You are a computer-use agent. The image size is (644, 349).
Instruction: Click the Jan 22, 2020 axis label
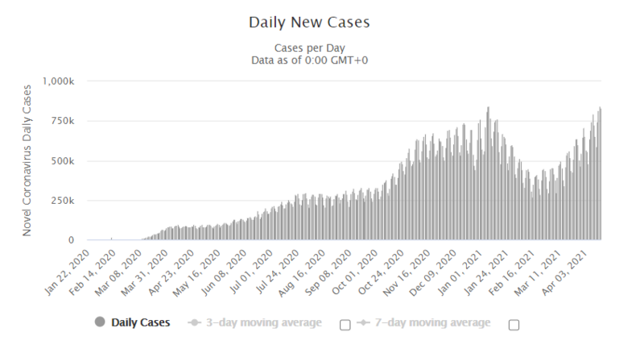coord(67,272)
